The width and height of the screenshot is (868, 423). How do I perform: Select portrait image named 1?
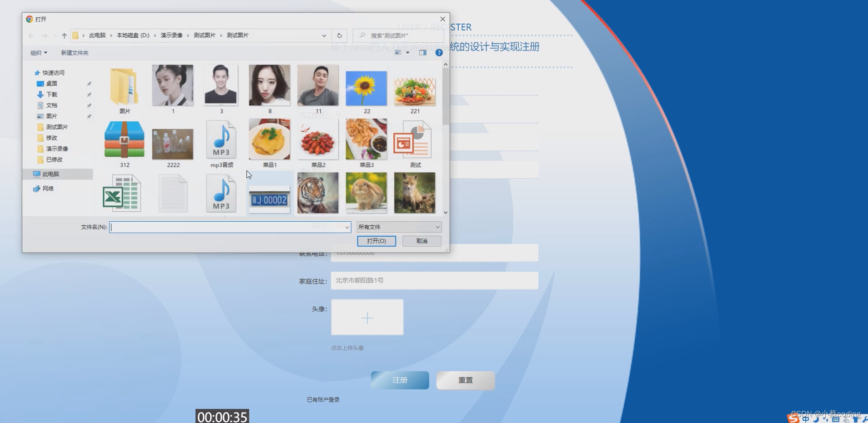click(x=173, y=85)
